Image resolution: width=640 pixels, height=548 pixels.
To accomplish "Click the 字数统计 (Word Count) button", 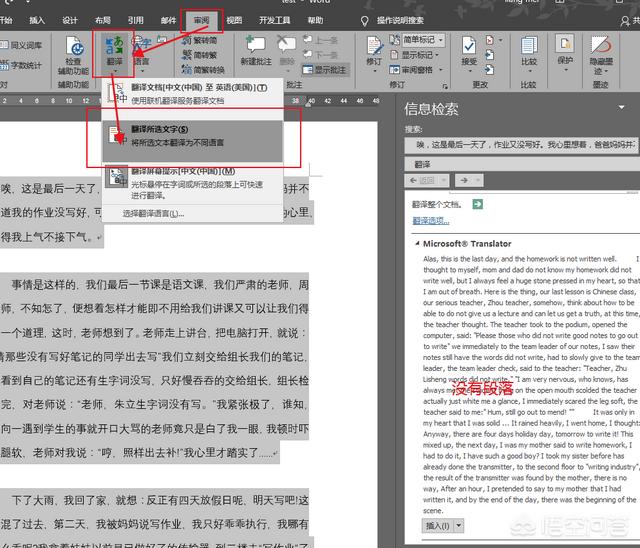I will (x=22, y=65).
